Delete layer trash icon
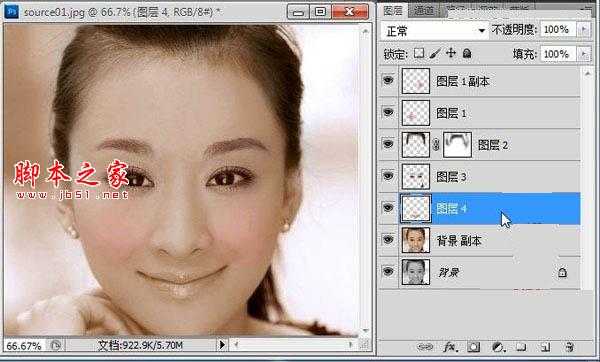The image size is (600, 362). point(569,347)
